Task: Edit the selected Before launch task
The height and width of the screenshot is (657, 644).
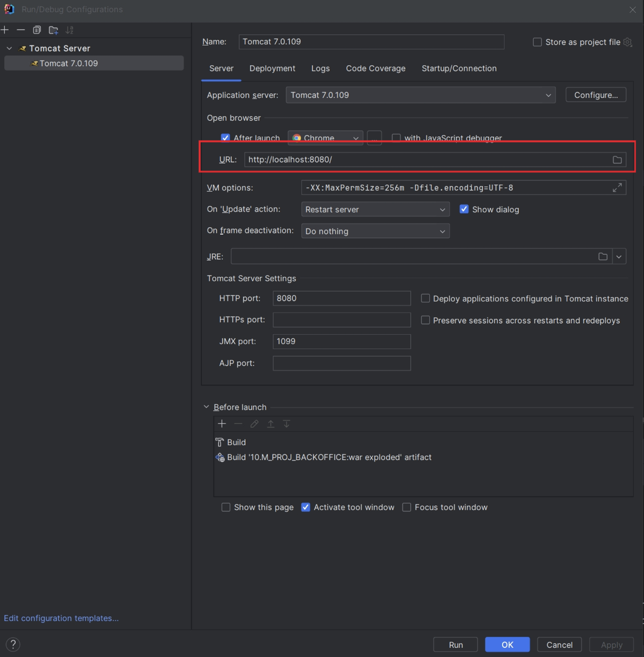Action: point(254,424)
